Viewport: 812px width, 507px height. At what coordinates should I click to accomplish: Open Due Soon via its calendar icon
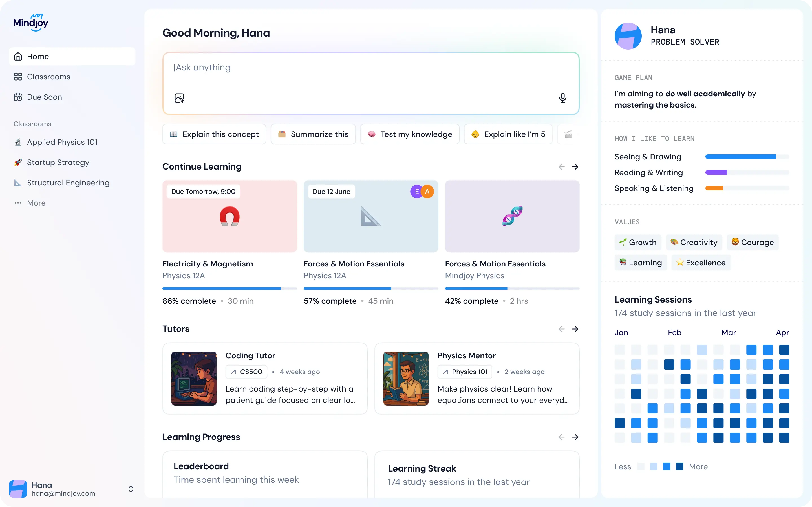pyautogui.click(x=18, y=97)
